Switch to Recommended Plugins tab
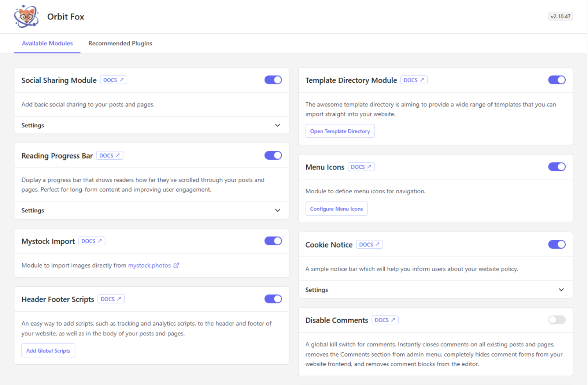This screenshot has height=385, width=588. point(120,43)
